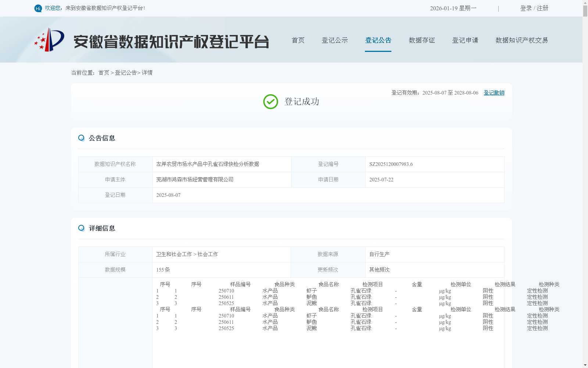Click 首页 in the breadcrumb

coord(104,72)
